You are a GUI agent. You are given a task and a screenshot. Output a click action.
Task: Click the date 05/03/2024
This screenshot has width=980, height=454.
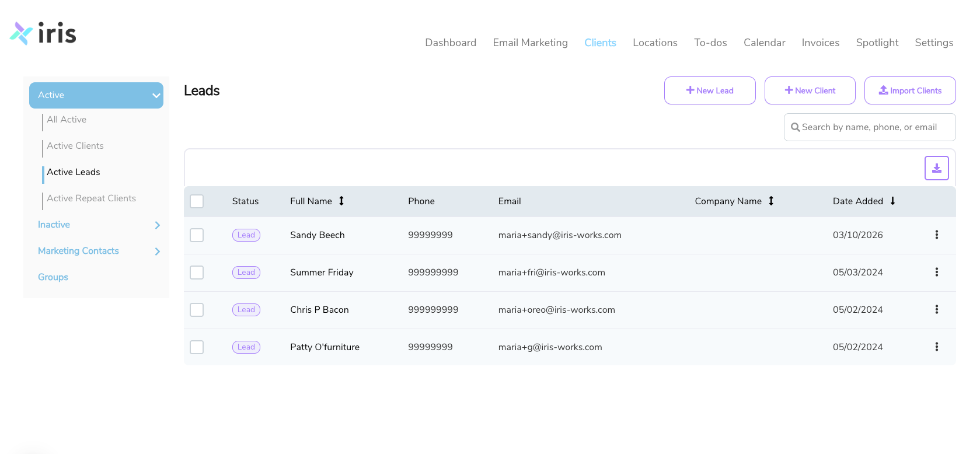point(857,273)
